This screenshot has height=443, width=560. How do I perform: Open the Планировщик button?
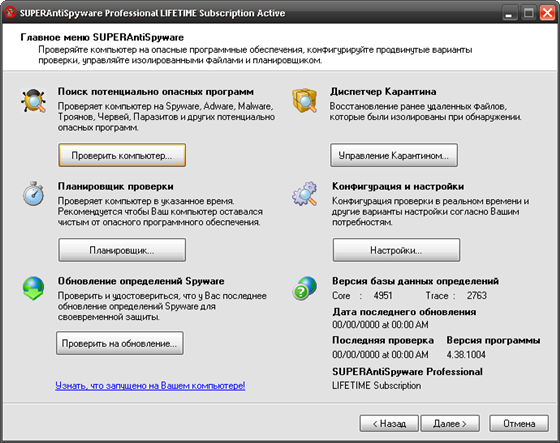click(x=122, y=250)
